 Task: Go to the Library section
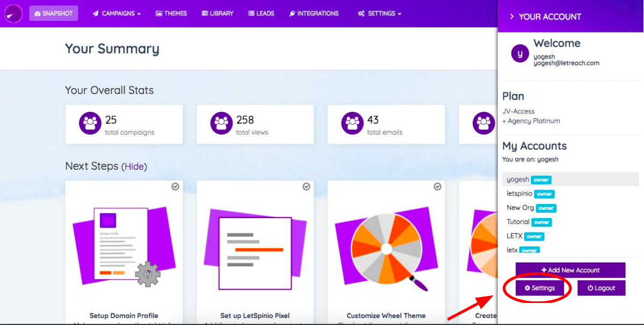218,13
